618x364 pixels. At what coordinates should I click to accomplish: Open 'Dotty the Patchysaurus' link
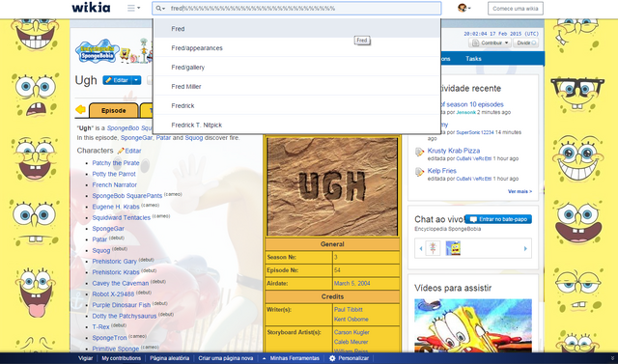[125, 316]
